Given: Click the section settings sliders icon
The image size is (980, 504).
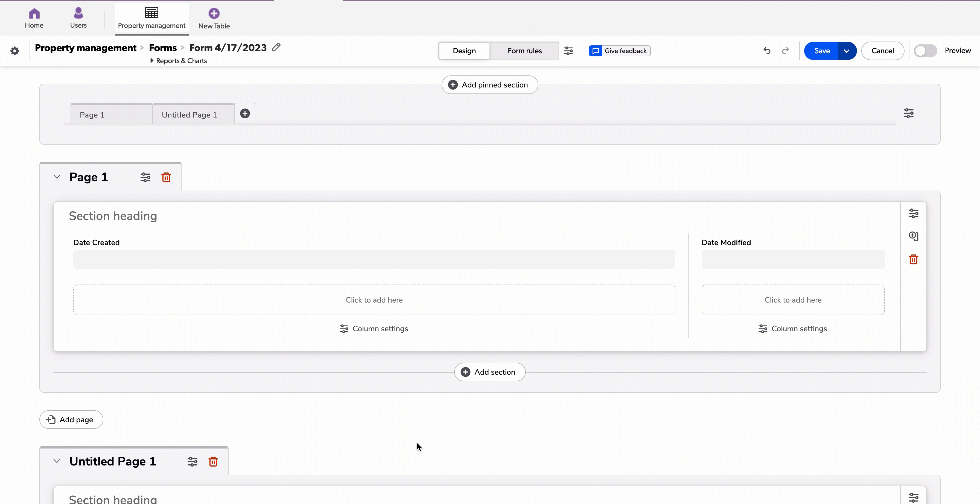Looking at the screenshot, I should 913,213.
